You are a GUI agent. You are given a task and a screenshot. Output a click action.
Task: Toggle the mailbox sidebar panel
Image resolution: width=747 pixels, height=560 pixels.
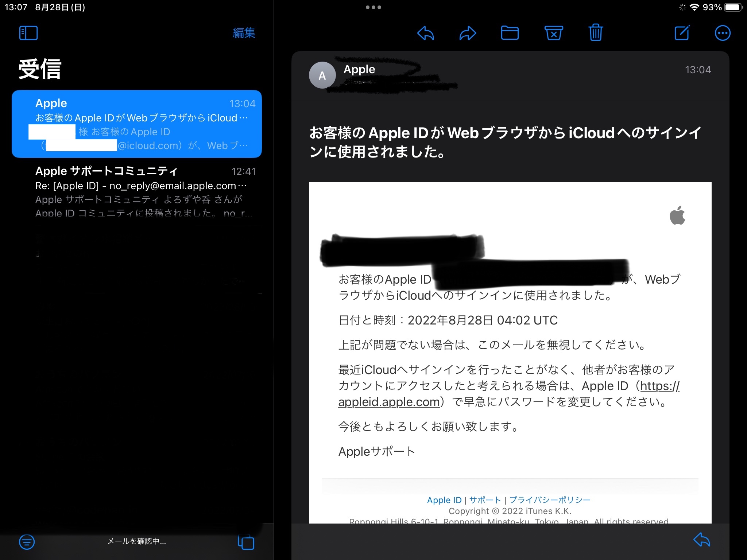pos(28,33)
